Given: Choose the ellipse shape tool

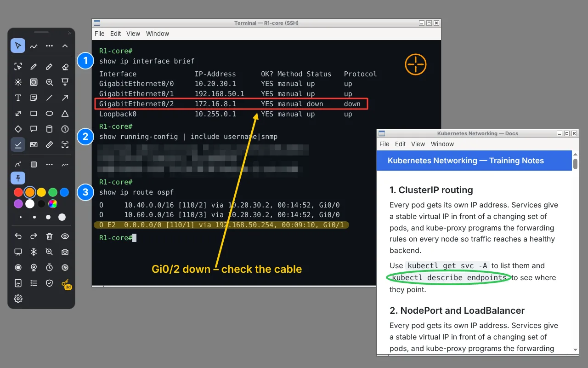Looking at the screenshot, I should pos(49,114).
